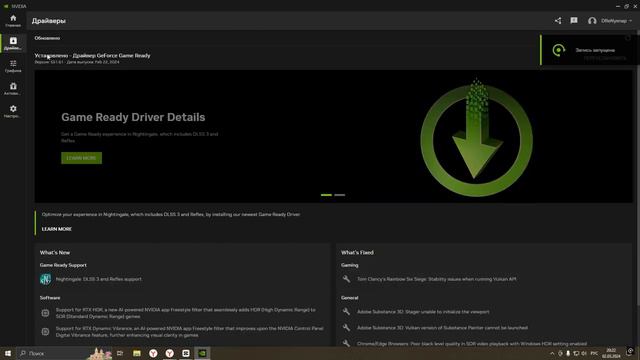Click the NVIDIA app taskbar icon
The image size is (640, 360).
(202, 353)
